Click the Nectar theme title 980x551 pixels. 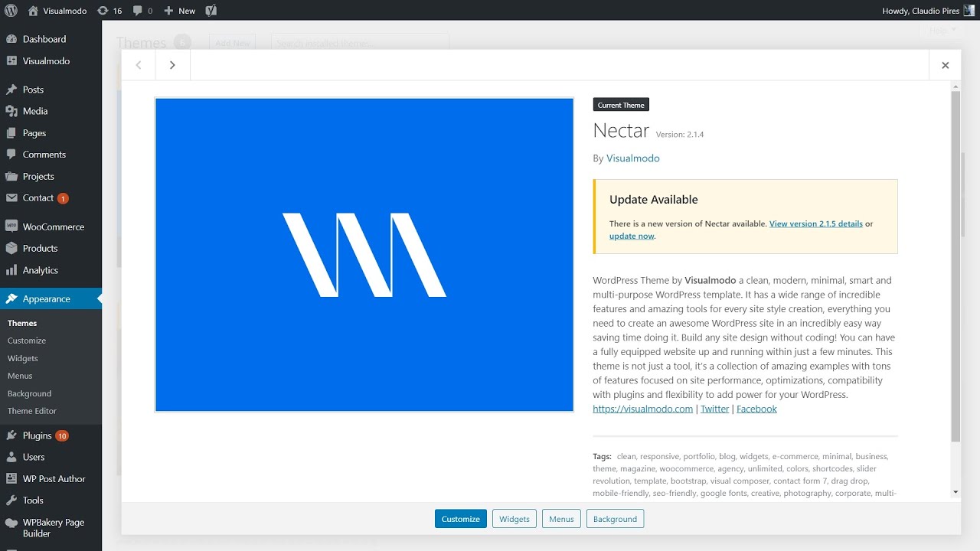[621, 131]
